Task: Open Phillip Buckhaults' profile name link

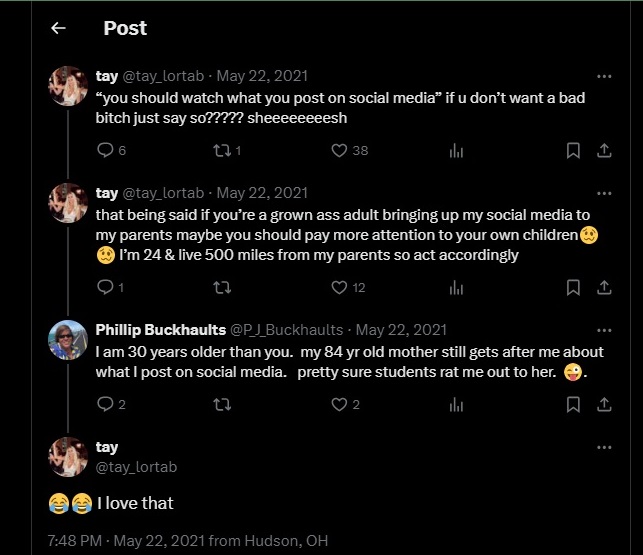Action: [160, 330]
